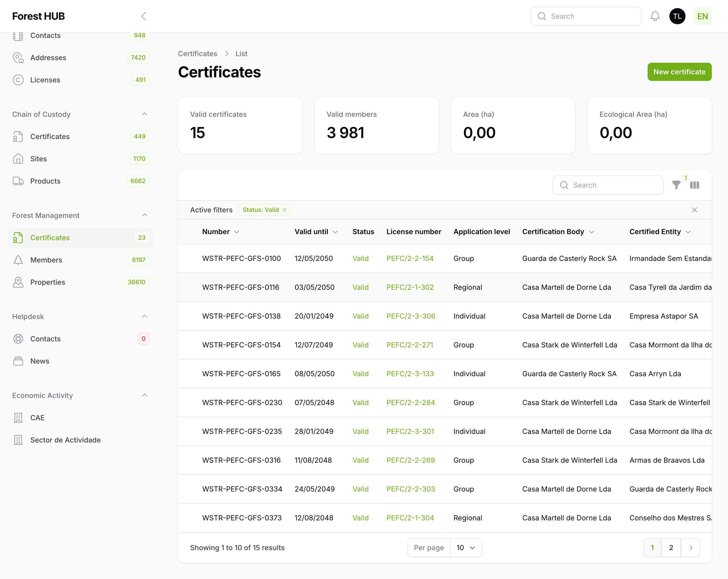This screenshot has height=579, width=728.
Task: Select page 1 in pagination
Action: click(652, 548)
